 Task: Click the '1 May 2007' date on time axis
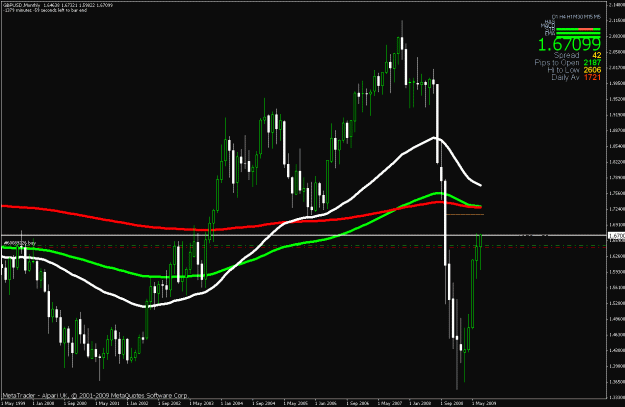coord(389,403)
